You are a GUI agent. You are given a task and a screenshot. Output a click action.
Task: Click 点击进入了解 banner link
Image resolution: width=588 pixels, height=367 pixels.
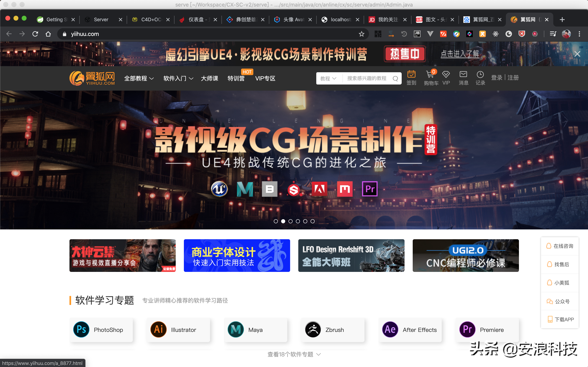click(x=459, y=54)
